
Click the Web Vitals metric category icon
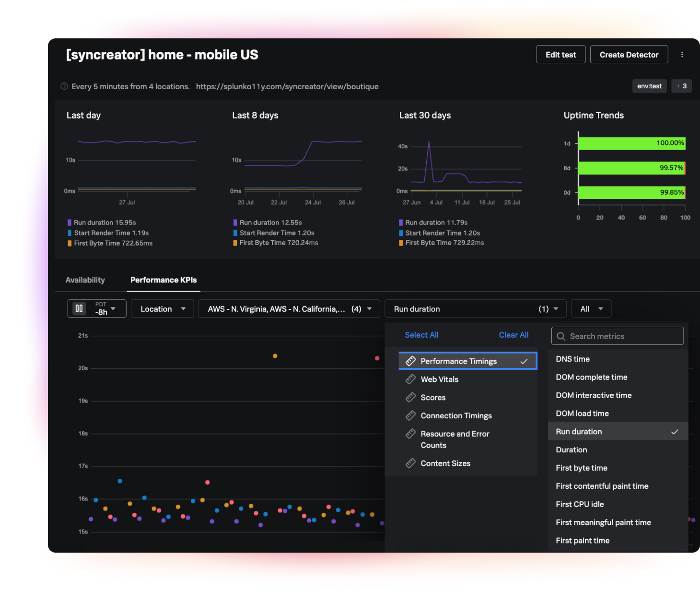[x=411, y=379]
